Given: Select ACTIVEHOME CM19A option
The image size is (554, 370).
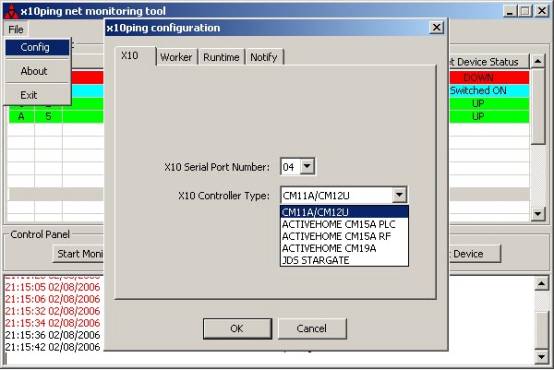Looking at the screenshot, I should pyautogui.click(x=344, y=248).
